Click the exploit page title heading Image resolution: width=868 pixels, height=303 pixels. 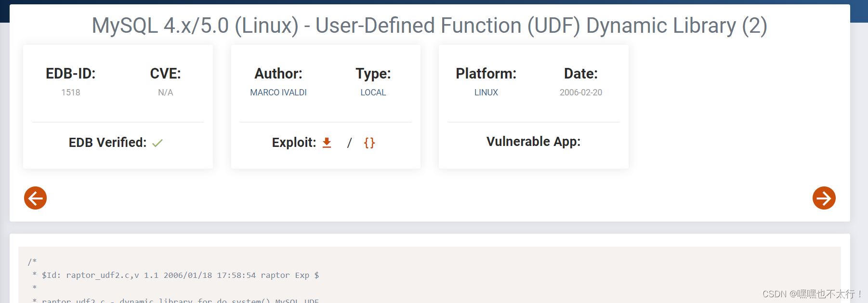click(430, 26)
